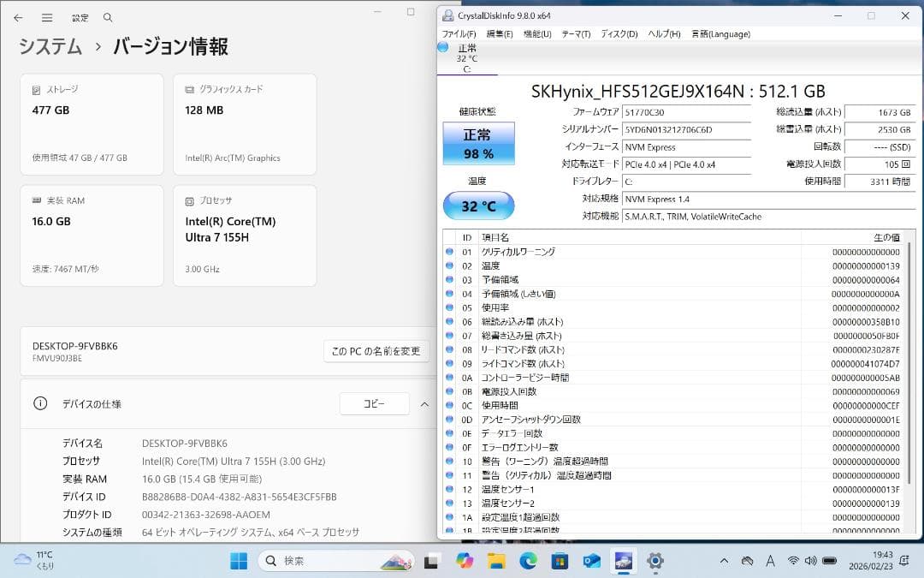Click the info icon beside デバイスの仕様
This screenshot has height=578, width=924.
[40, 403]
